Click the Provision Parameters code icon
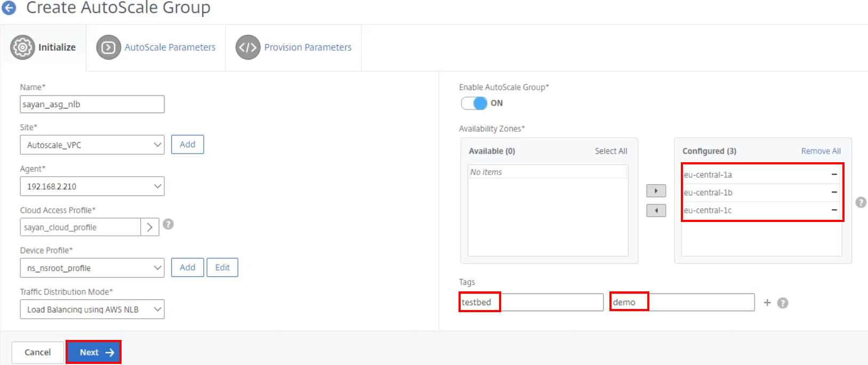868x365 pixels. tap(248, 47)
